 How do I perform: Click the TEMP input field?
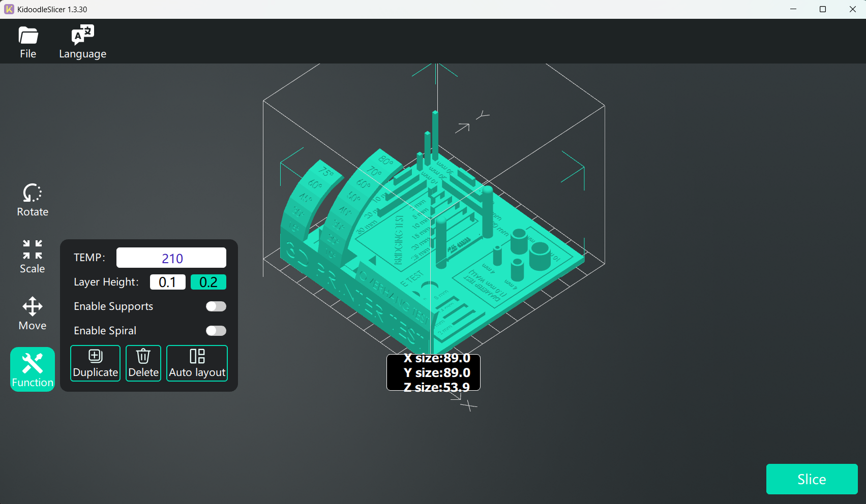click(171, 258)
